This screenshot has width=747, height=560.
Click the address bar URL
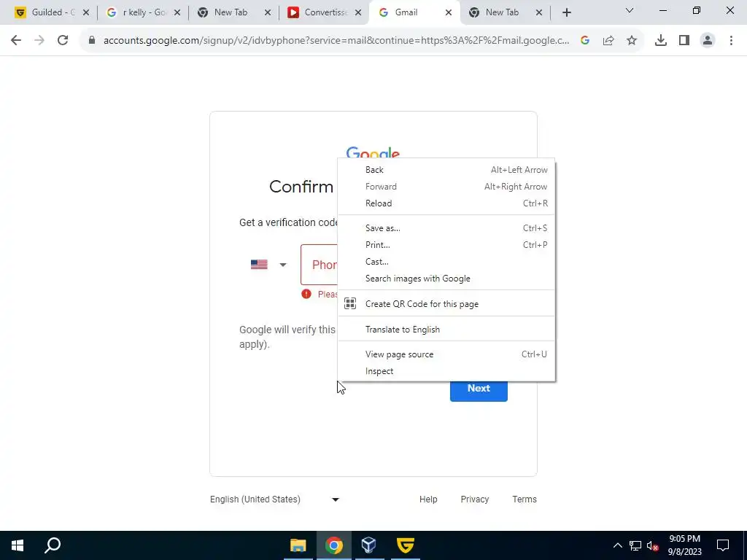336,41
